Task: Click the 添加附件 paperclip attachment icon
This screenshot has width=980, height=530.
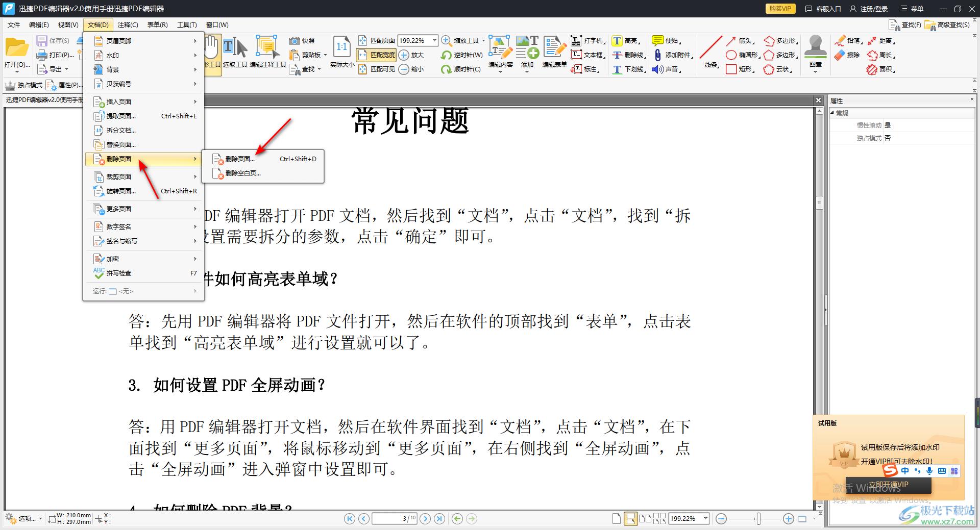Action: 657,55
